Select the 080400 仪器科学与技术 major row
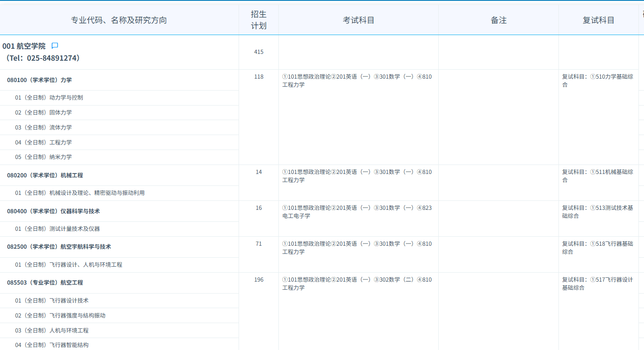 pos(53,211)
